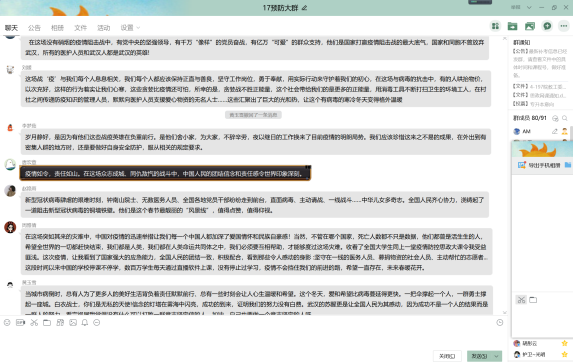Open the more options ellipsis button

tap(564, 26)
